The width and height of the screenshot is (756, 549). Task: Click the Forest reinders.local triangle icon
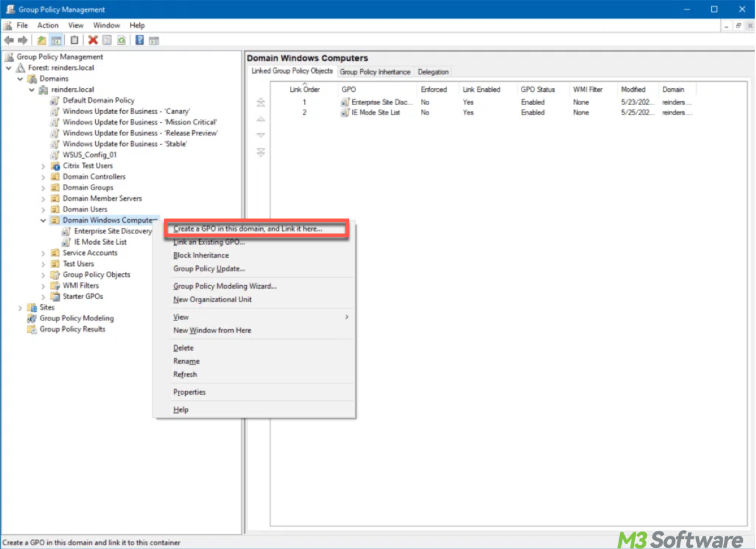21,67
